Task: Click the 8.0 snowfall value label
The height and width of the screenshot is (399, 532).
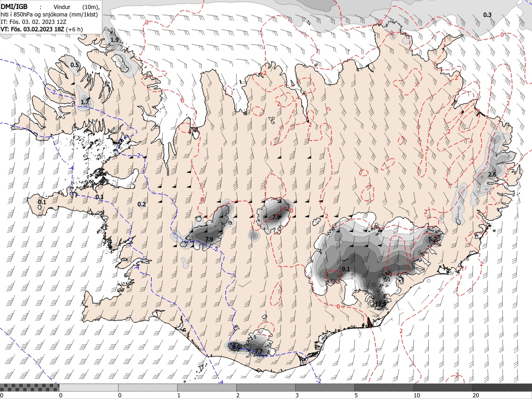Action: 237,346
